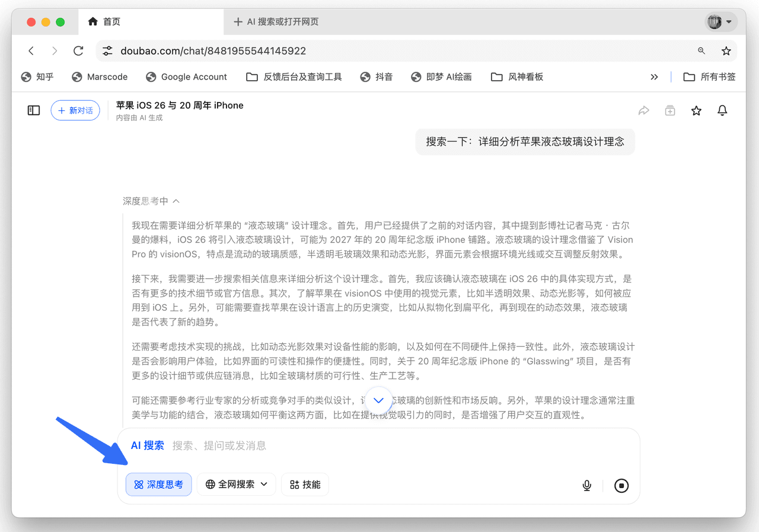Expand hidden bookmarks overflow chevron
Viewport: 759px width, 532px height.
pos(654,77)
